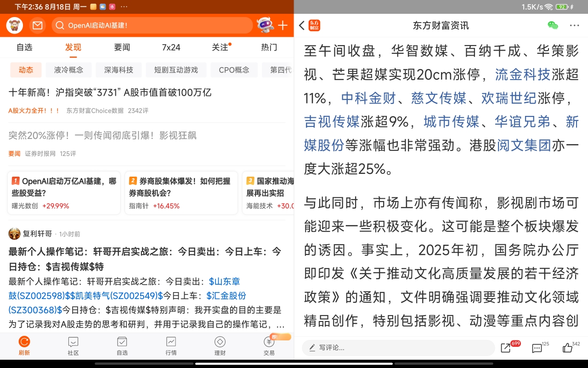Tap 曙光数创 +29.99% stock text
Screen dimensions: 588x368
[x=40, y=206]
